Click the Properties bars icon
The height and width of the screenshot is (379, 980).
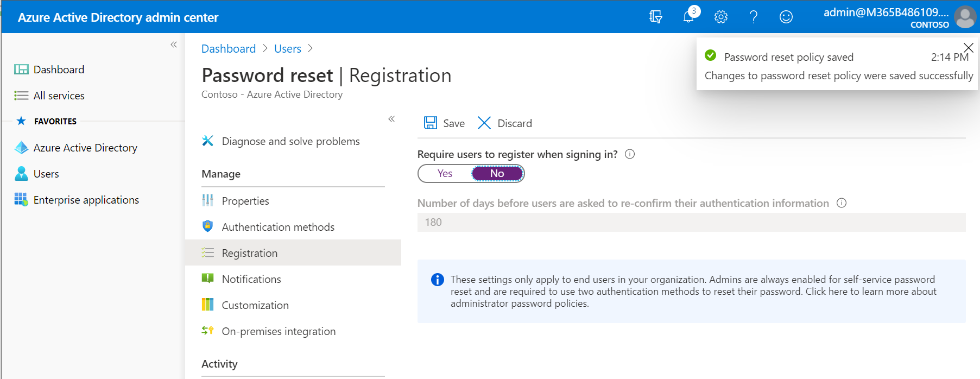click(x=207, y=200)
